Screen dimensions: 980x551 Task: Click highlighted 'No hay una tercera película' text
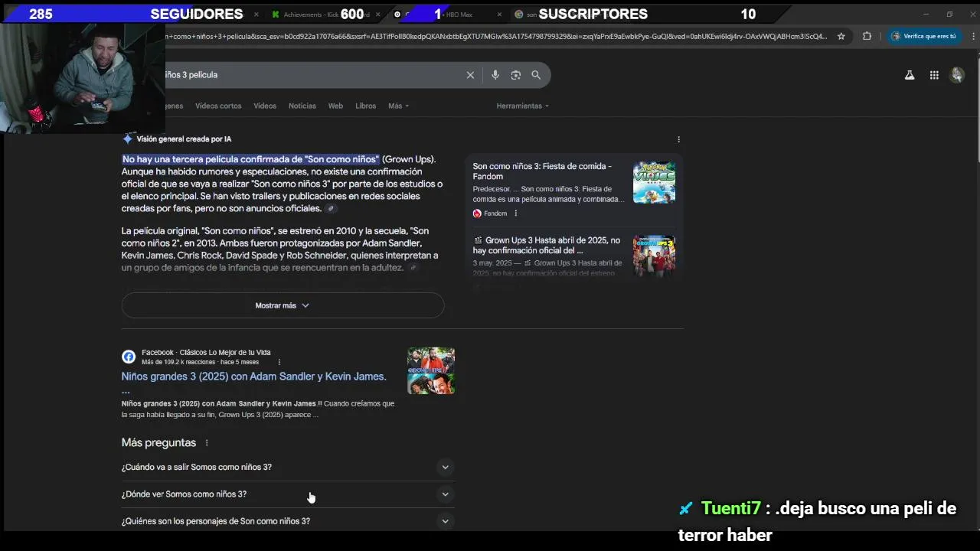[x=250, y=159]
